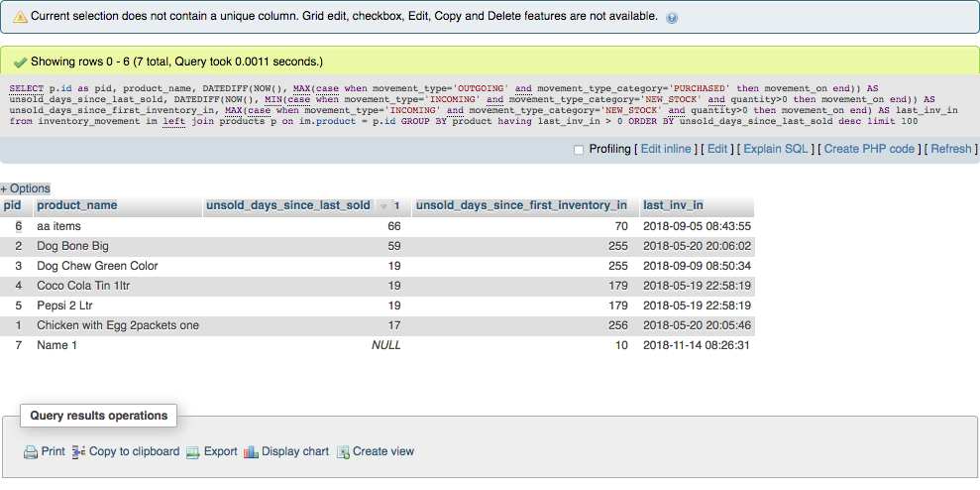This screenshot has height=490, width=980.
Task: Click the help icon in the warning banner
Action: coord(673,18)
